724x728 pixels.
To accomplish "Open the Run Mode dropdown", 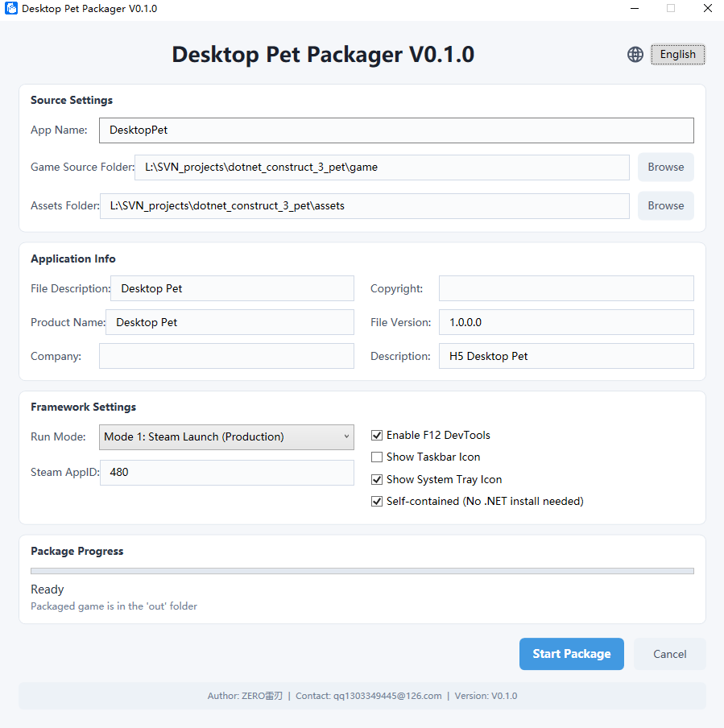I will point(226,437).
